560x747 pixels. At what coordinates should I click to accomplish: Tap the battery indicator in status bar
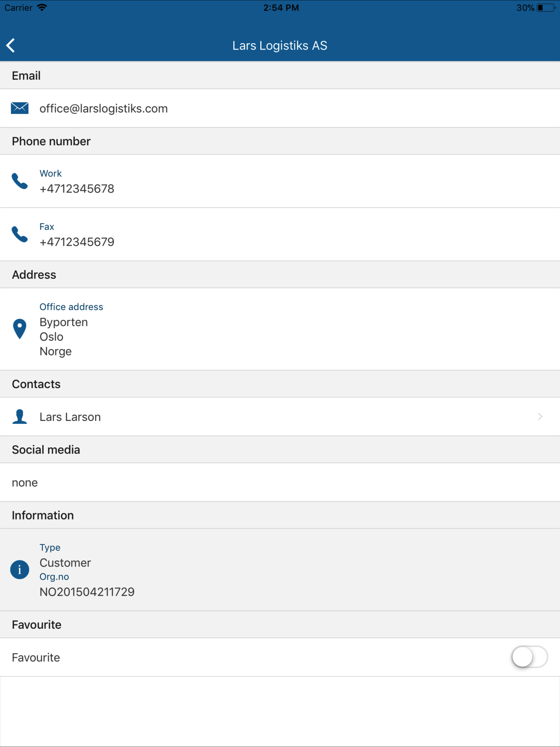546,7
